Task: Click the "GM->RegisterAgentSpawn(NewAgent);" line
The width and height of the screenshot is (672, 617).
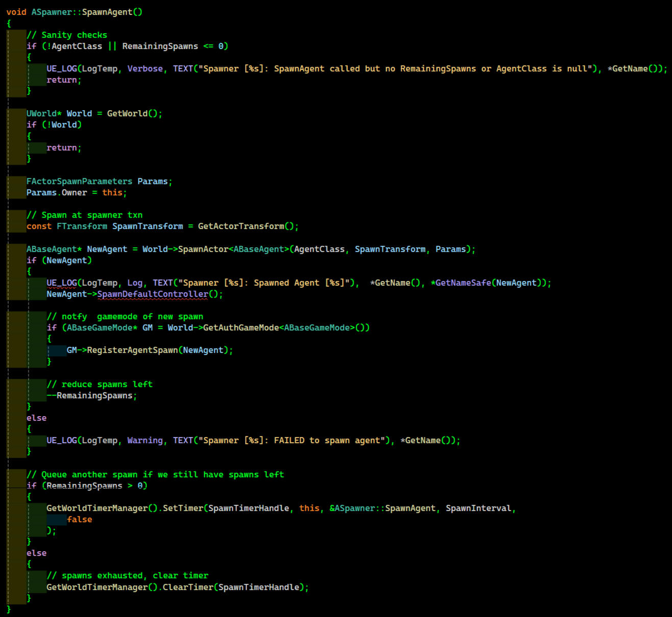Action: click(x=150, y=350)
